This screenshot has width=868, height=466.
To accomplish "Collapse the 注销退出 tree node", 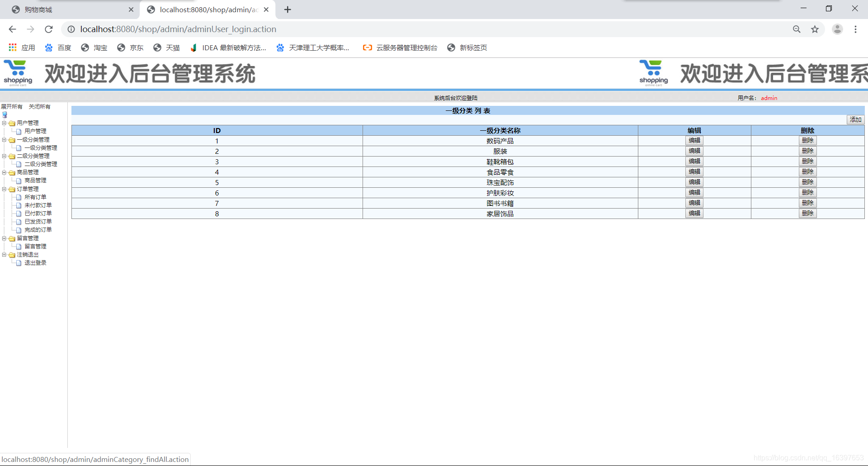I will (4, 254).
